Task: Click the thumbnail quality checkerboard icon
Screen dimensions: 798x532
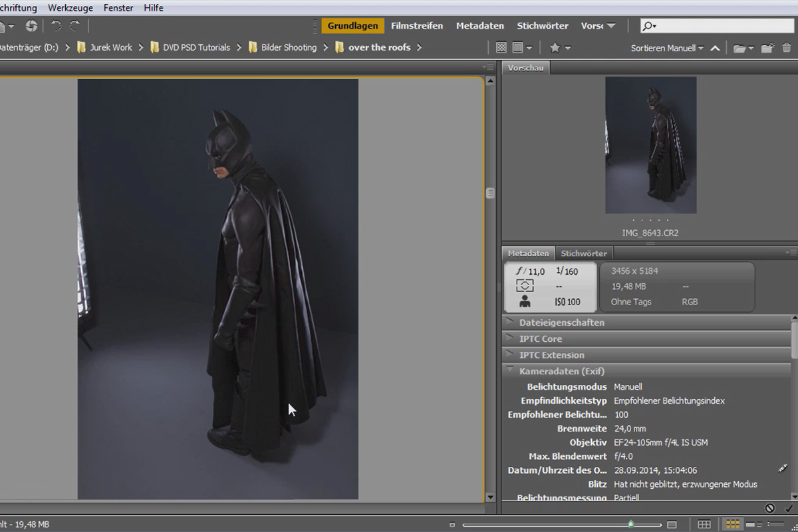Action: click(501, 48)
